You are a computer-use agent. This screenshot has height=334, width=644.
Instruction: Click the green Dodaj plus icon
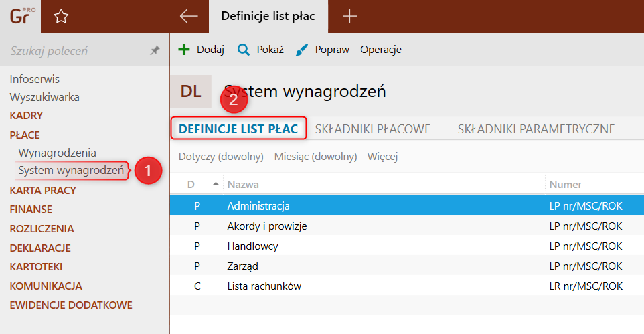point(185,50)
